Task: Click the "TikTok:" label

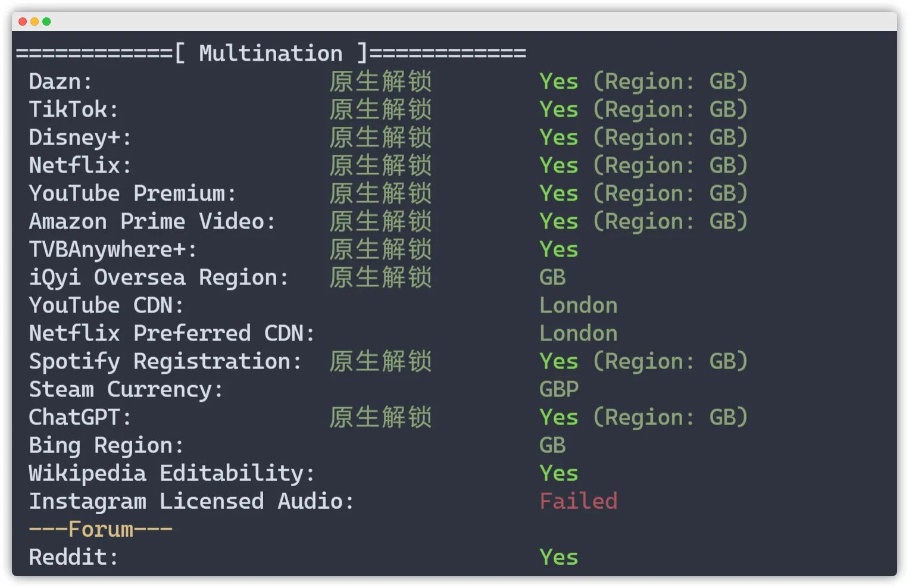Action: pyautogui.click(x=74, y=109)
